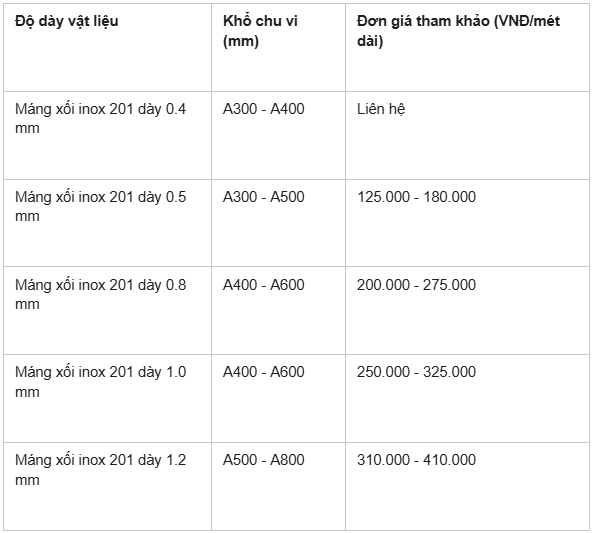The width and height of the screenshot is (593, 533).
Task: Click the '250.000 - 325.000' price cell
Action: click(x=467, y=398)
